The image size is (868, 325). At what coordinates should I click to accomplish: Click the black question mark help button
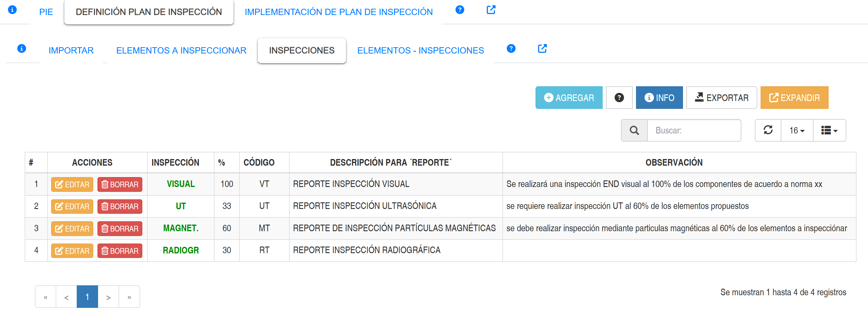pyautogui.click(x=619, y=98)
